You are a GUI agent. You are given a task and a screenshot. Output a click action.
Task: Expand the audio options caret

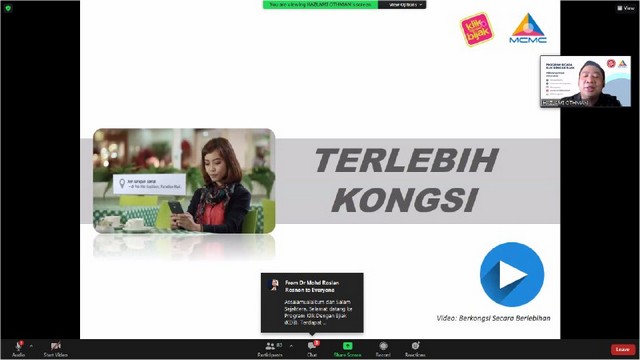(31, 346)
